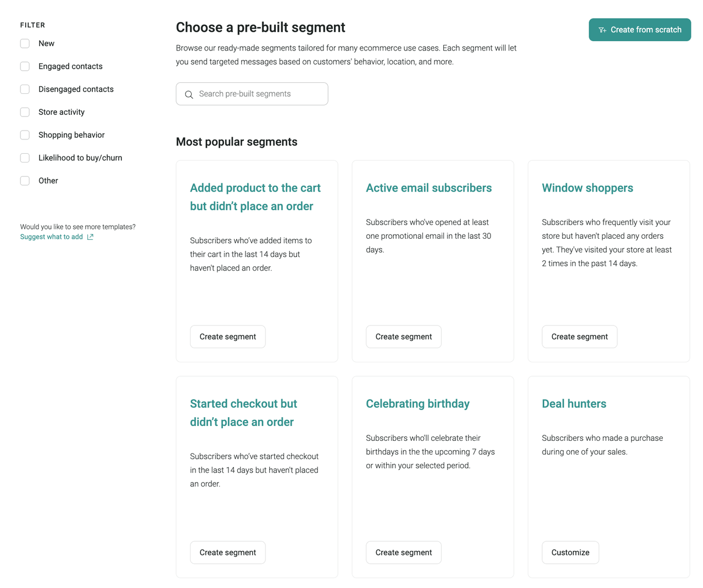The image size is (703, 588).
Task: Toggle the Store activity filter
Action: 25,112
